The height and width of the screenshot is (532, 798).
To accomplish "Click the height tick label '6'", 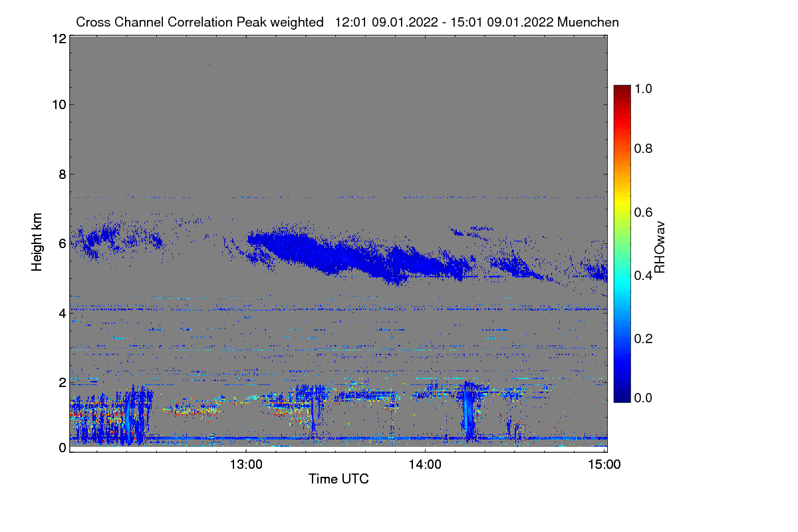I will click(62, 243).
